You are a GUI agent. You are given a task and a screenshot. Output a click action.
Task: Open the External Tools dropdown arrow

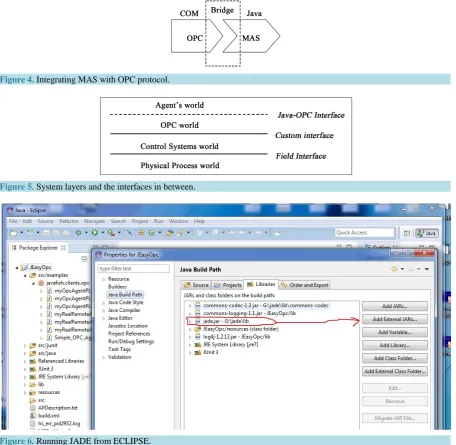tap(119, 233)
